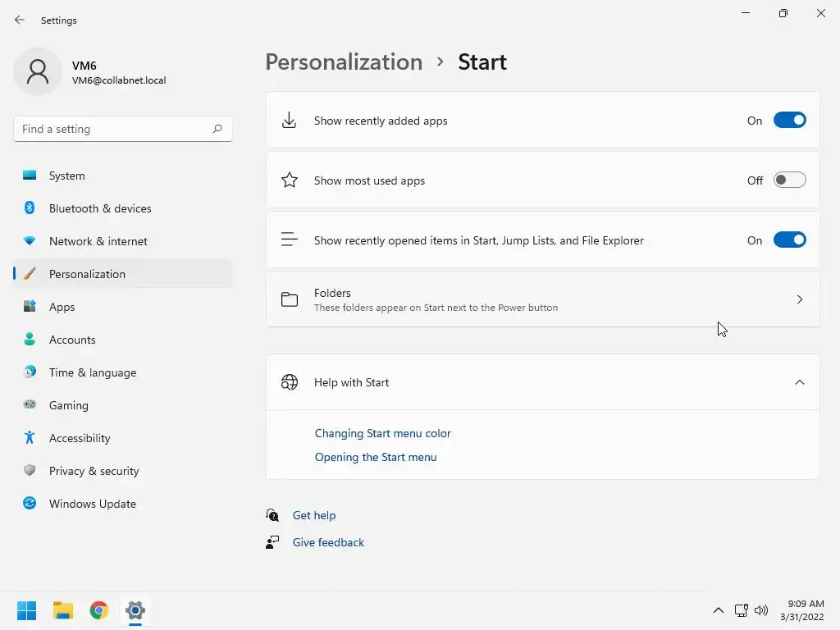Open the Windows Start button on taskbar

27,610
